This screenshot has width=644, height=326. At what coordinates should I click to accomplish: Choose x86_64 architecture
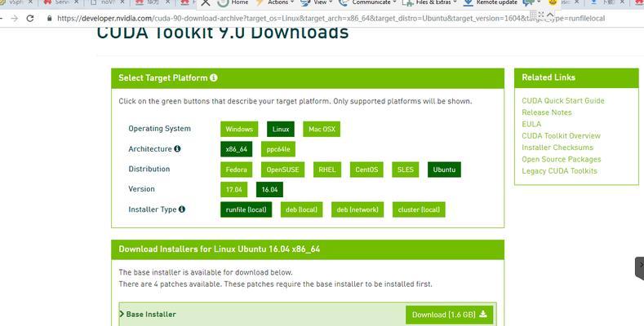[236, 149]
